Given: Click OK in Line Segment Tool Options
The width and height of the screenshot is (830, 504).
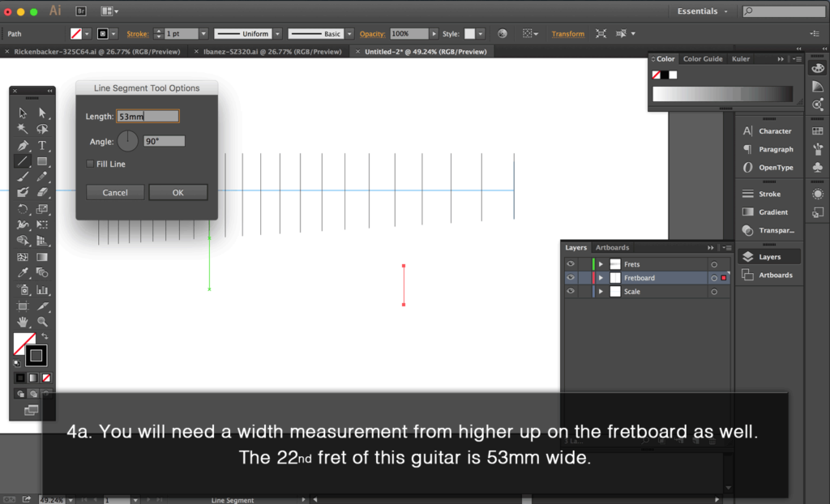Looking at the screenshot, I should (178, 193).
